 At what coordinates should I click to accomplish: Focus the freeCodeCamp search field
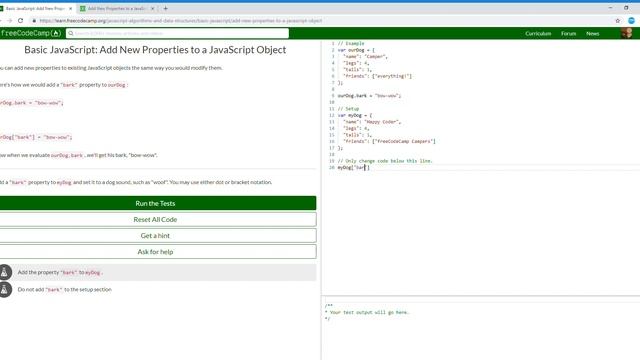click(x=178, y=33)
